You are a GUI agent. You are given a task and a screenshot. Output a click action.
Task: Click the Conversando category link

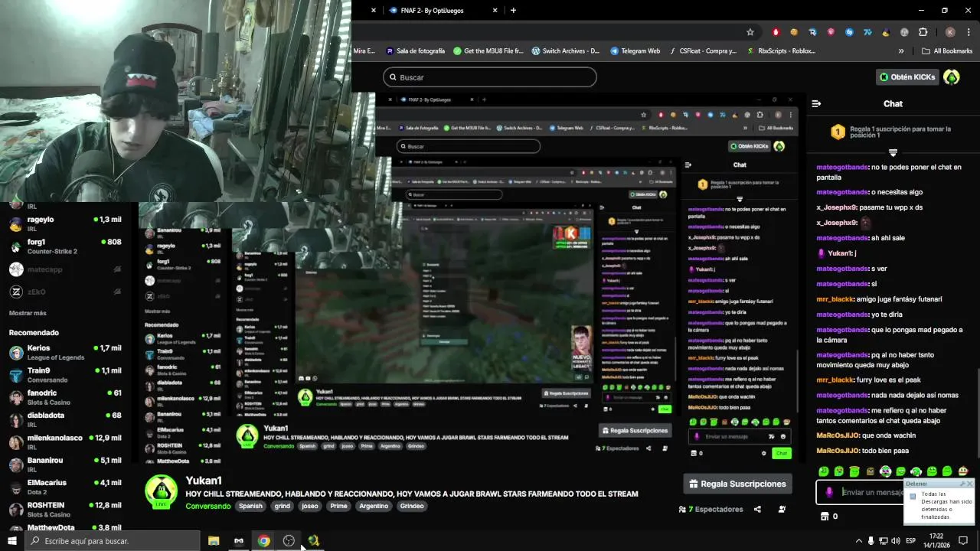[x=207, y=506]
